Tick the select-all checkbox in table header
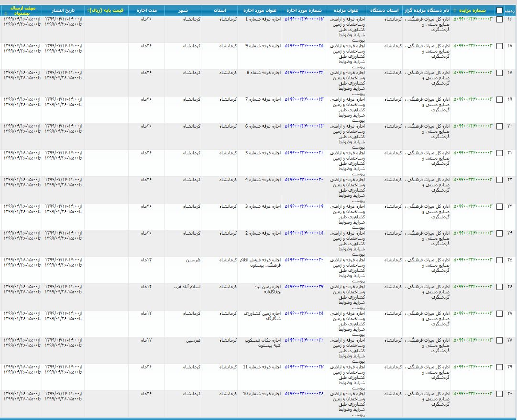Image resolution: width=517 pixels, height=420 pixels. (499, 10)
